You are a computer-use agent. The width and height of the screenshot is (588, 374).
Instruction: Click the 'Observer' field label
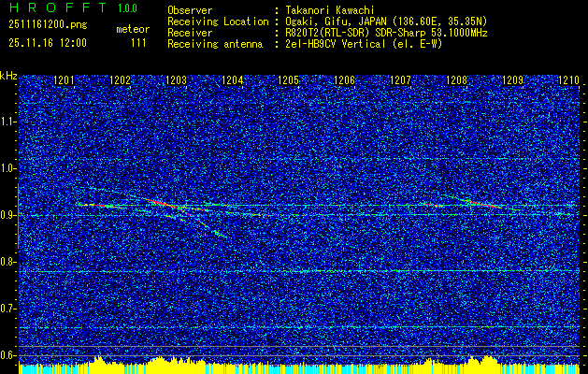(x=190, y=10)
